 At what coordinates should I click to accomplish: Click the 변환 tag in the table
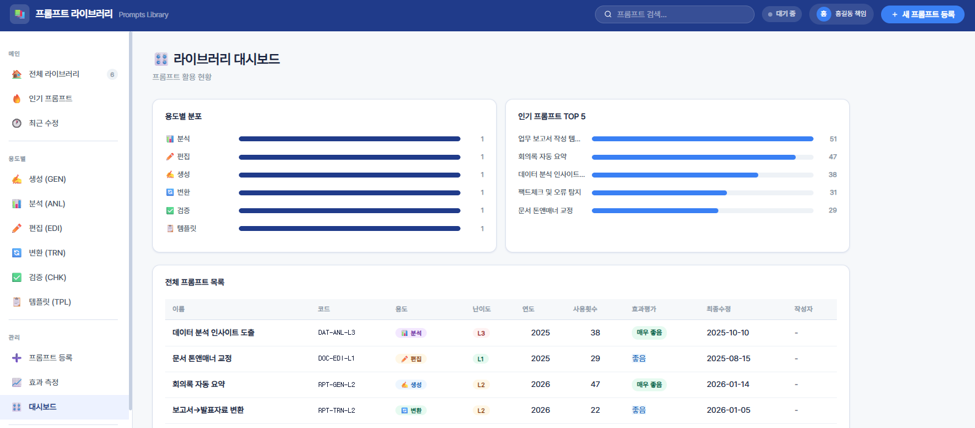(411, 411)
